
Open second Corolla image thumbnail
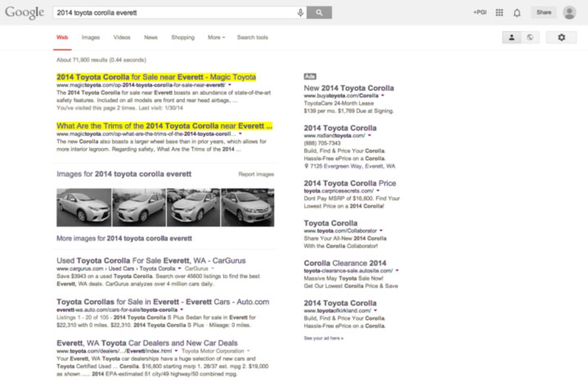[139, 208]
